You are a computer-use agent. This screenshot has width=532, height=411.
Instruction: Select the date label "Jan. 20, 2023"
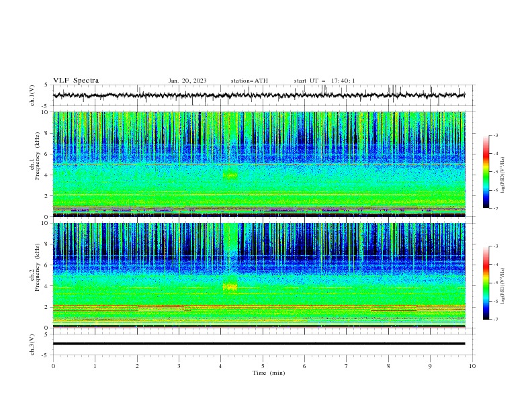click(187, 81)
